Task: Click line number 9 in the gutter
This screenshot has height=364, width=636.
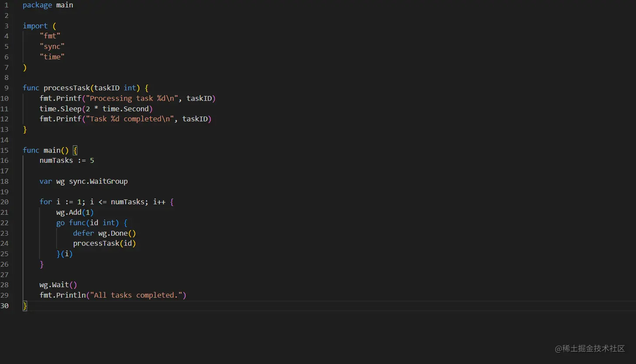Action: [x=6, y=88]
